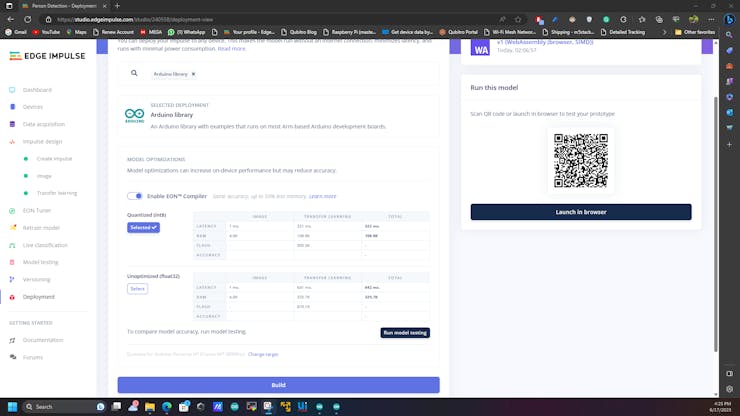
Task: Click the EON Tuner icon
Action: tap(12, 210)
